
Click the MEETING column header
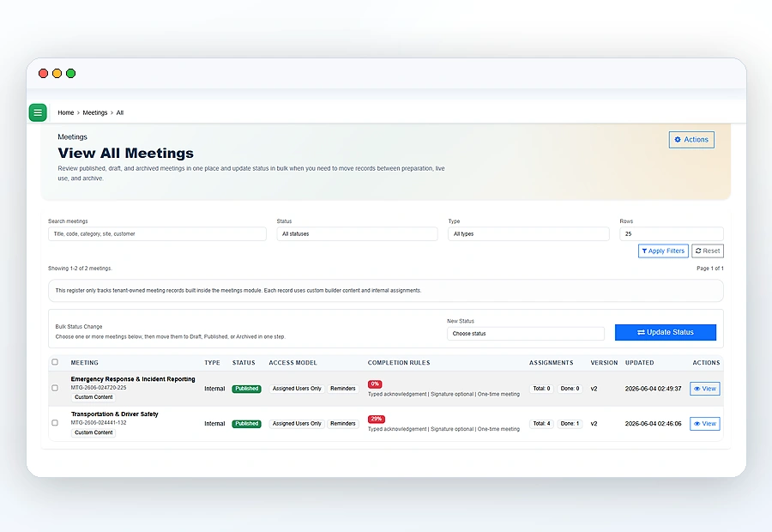click(85, 363)
